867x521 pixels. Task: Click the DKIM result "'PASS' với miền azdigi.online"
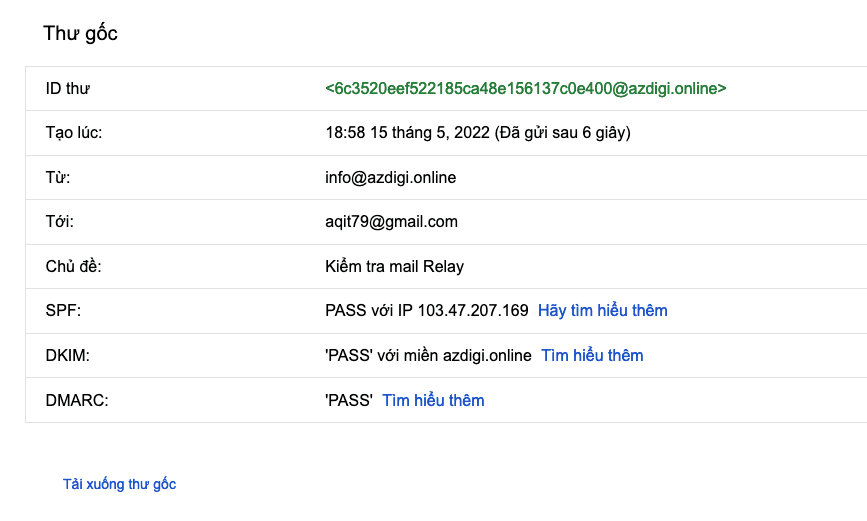coord(428,356)
